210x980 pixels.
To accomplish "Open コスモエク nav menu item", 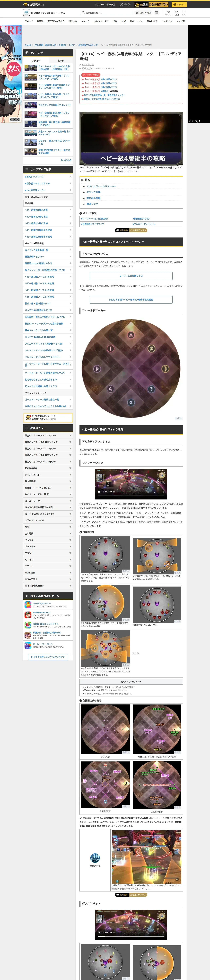I will [166, 21].
